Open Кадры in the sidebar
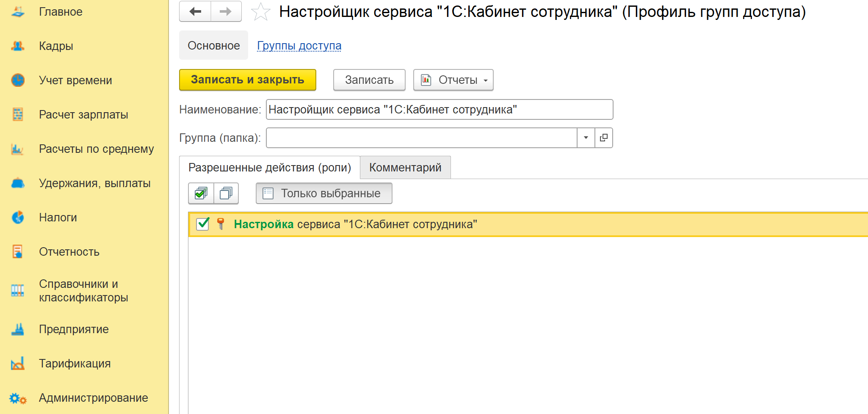868x414 pixels. point(56,46)
